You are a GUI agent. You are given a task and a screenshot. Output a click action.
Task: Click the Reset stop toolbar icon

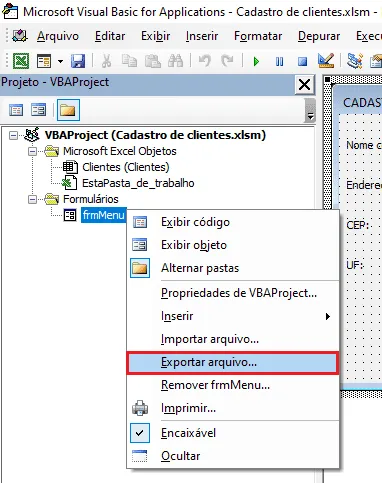(302, 61)
